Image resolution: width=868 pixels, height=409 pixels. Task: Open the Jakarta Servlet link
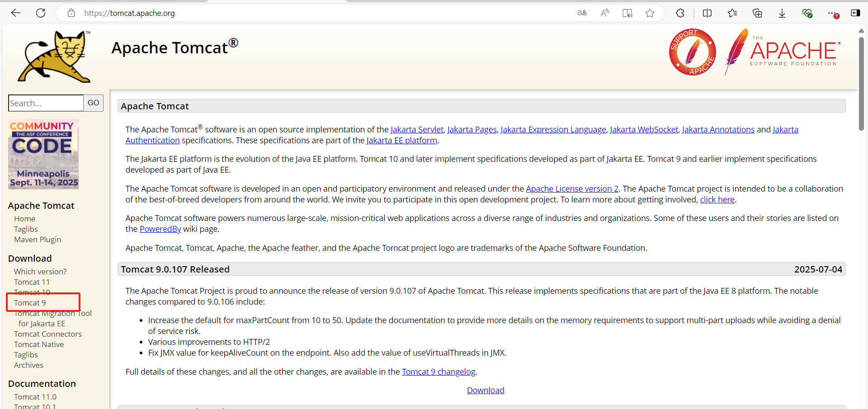(417, 130)
